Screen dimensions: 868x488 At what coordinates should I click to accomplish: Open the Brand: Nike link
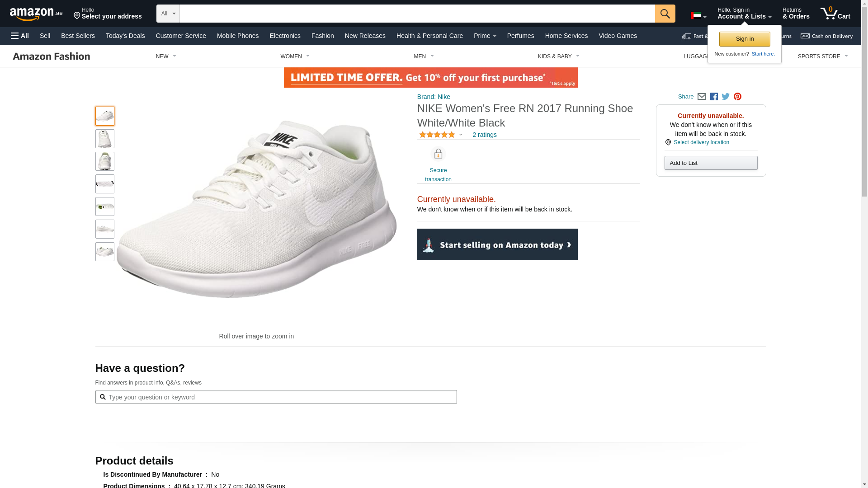434,97
